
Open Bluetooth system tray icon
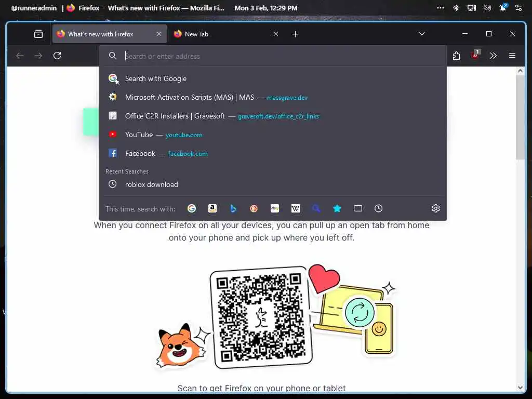(456, 8)
